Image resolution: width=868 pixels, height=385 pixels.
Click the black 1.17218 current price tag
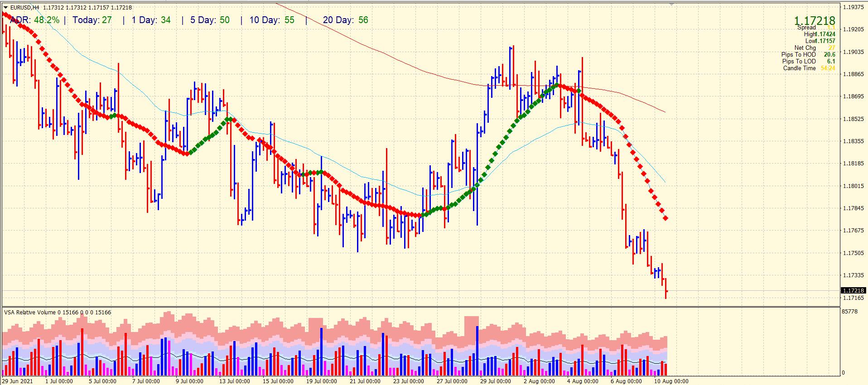(854, 290)
